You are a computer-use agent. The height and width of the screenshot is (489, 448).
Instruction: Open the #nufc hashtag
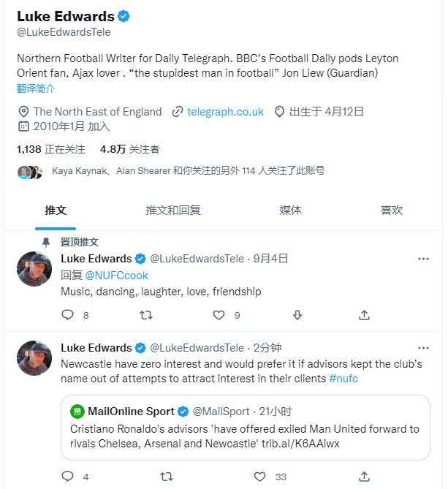coord(343,379)
